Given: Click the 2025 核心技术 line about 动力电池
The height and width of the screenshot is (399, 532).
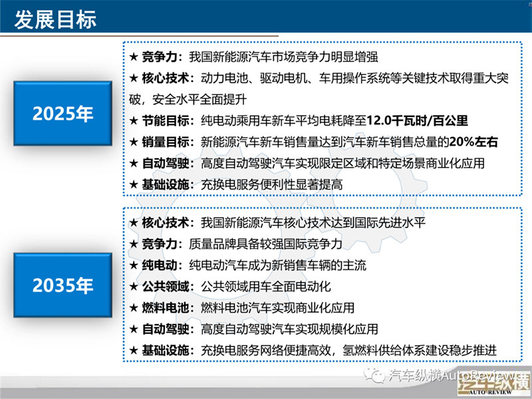Looking at the screenshot, I should (319, 78).
